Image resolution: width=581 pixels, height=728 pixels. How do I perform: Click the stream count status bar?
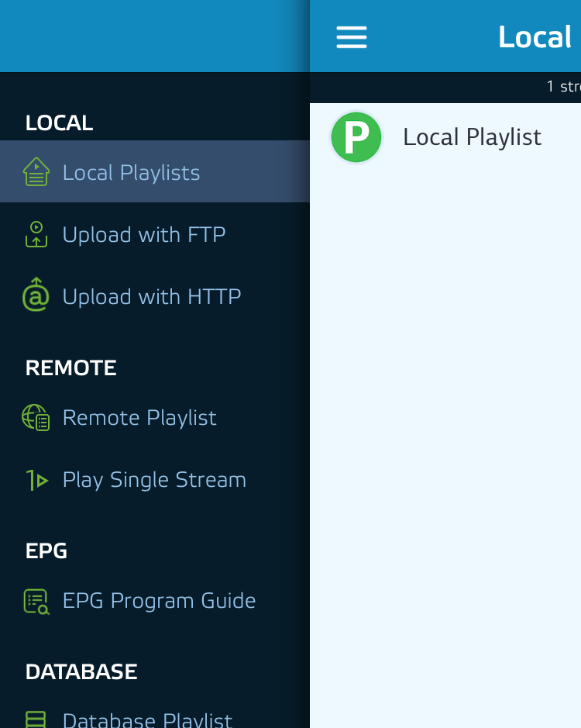click(x=562, y=87)
